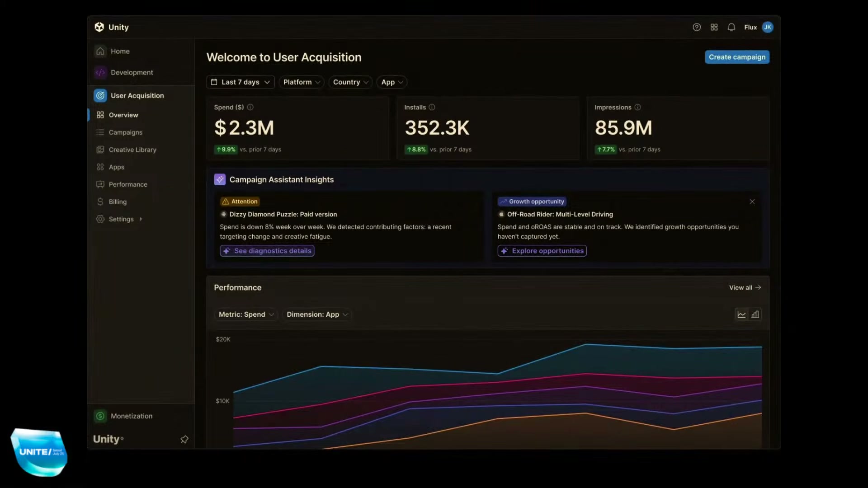The image size is (868, 488).
Task: Click the Billing dollar icon
Action: point(100,202)
